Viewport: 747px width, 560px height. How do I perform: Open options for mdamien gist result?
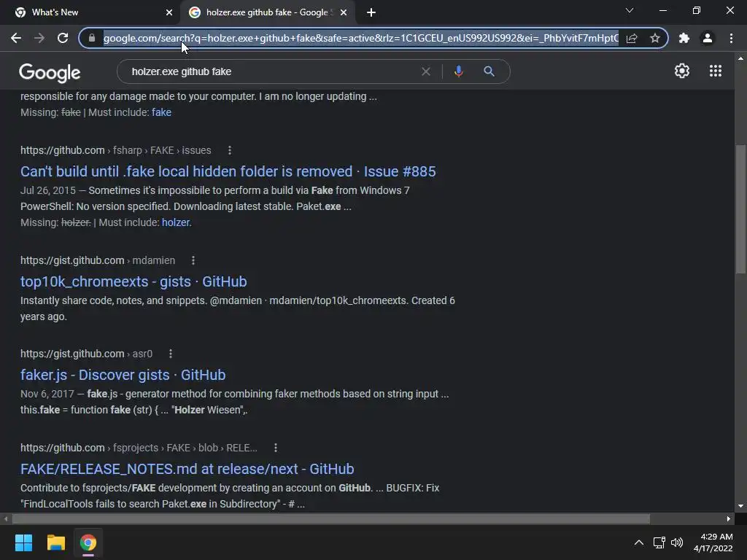tap(193, 260)
